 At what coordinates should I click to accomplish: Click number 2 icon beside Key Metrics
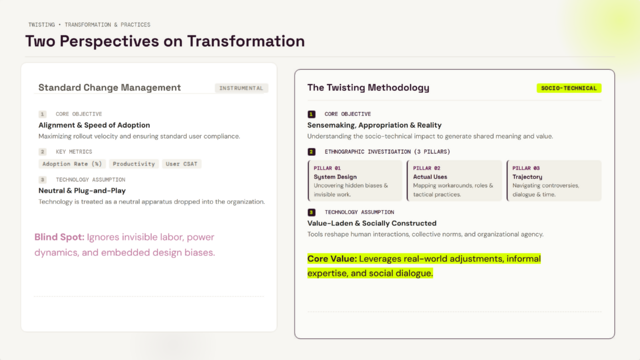click(x=42, y=151)
